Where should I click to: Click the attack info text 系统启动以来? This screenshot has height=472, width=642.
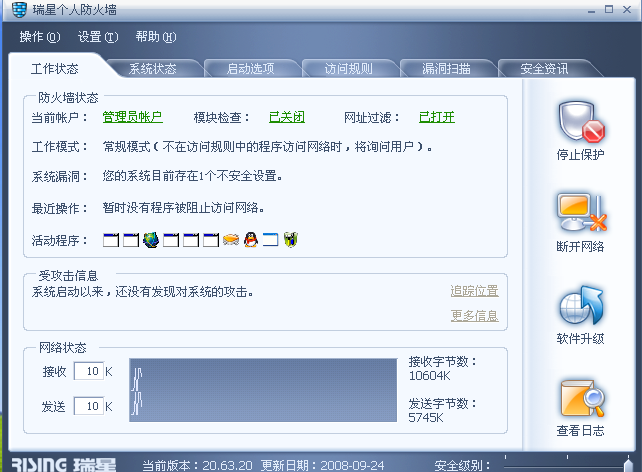click(142, 292)
